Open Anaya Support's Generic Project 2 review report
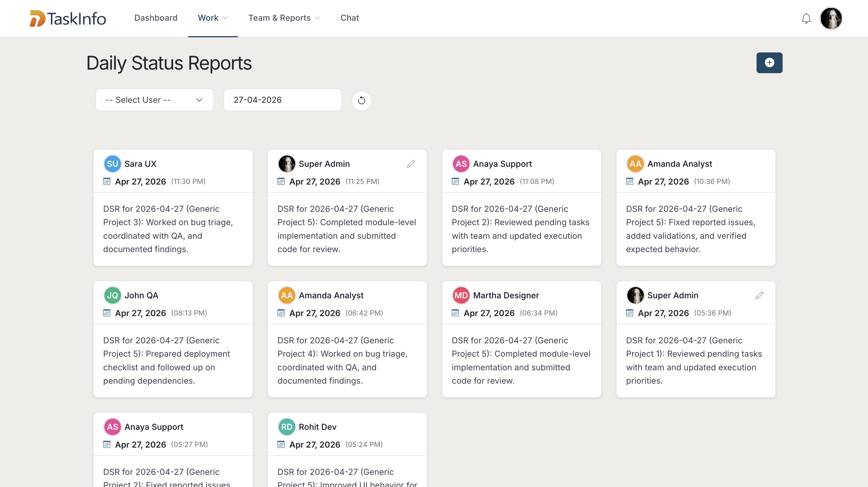The width and height of the screenshot is (868, 487). pos(521,229)
